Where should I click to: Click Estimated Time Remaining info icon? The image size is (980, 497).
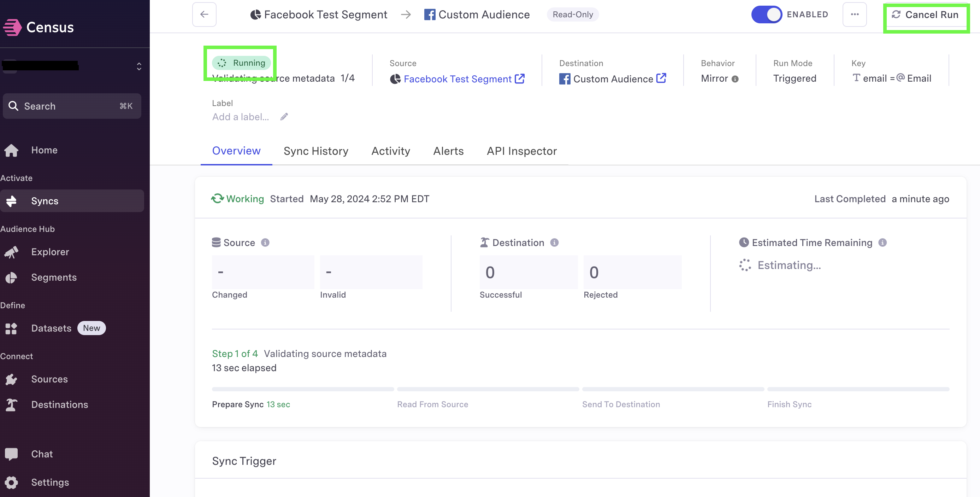click(882, 242)
